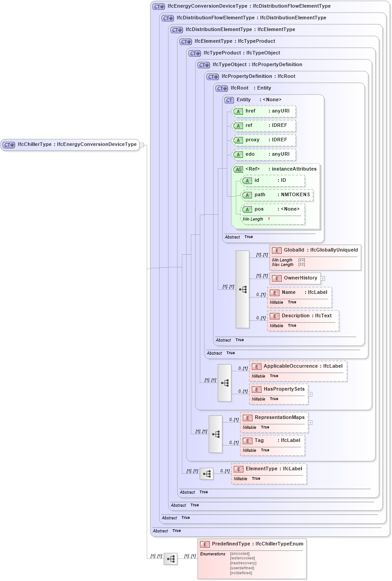Click the sequence compositor icon near ElementType
Image resolution: width=392 pixels, height=581 pixels.
click(207, 473)
